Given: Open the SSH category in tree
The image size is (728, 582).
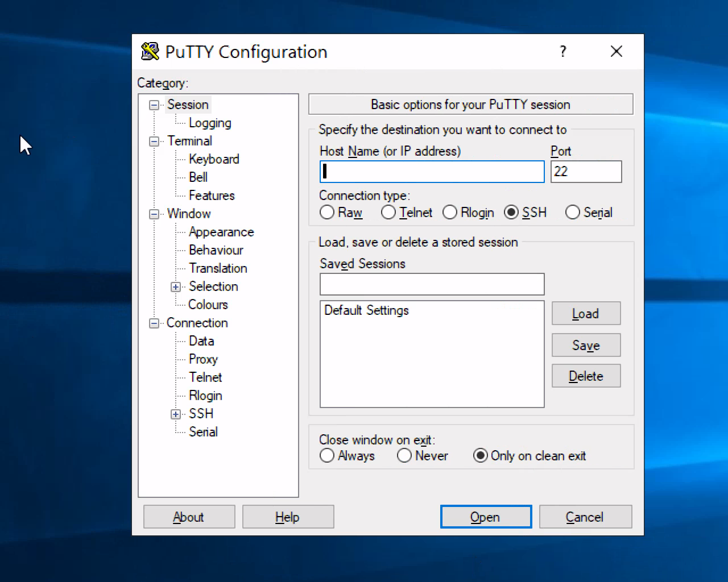Looking at the screenshot, I should pos(201,414).
